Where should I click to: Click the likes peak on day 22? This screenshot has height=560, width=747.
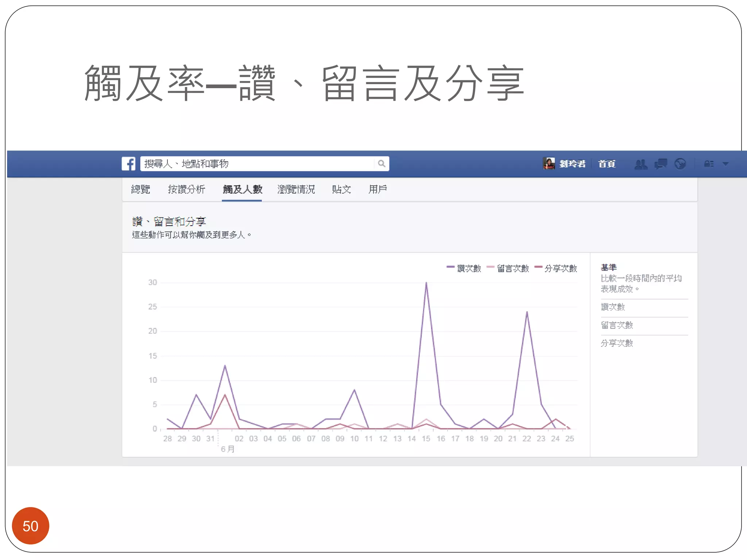(527, 312)
